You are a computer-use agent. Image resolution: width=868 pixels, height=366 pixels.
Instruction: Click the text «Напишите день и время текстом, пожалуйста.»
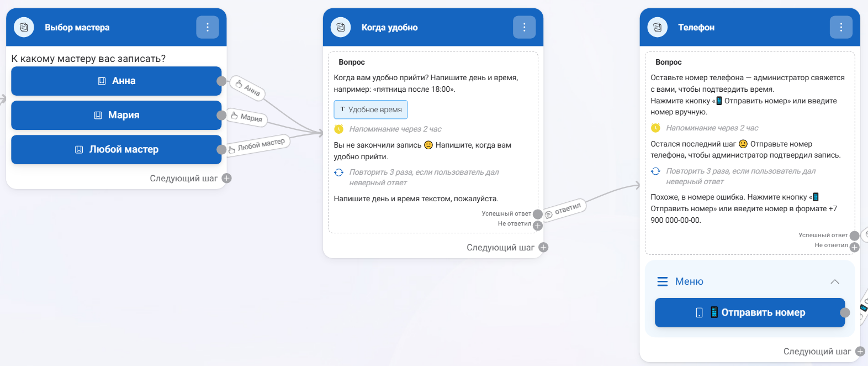click(x=416, y=198)
